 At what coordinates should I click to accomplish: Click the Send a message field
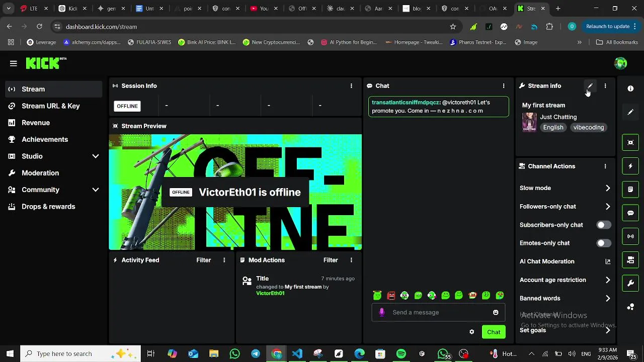pos(438,313)
